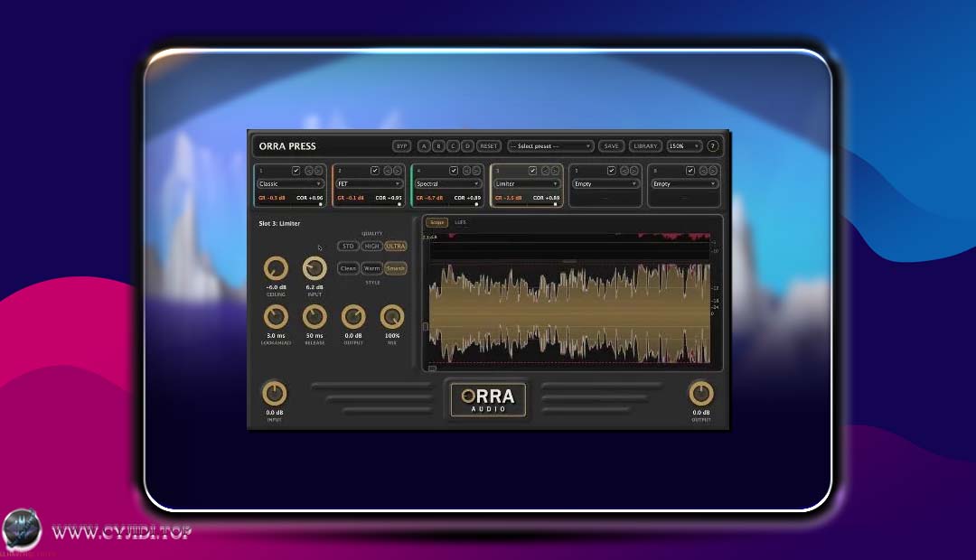Switch to the LUFS tab
Image resolution: width=976 pixels, height=560 pixels.
pos(460,222)
